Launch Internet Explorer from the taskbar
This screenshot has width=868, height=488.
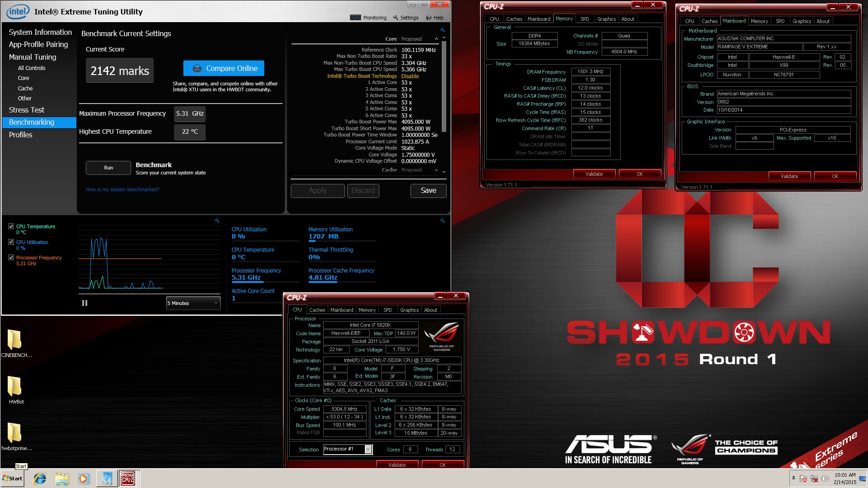pos(40,479)
